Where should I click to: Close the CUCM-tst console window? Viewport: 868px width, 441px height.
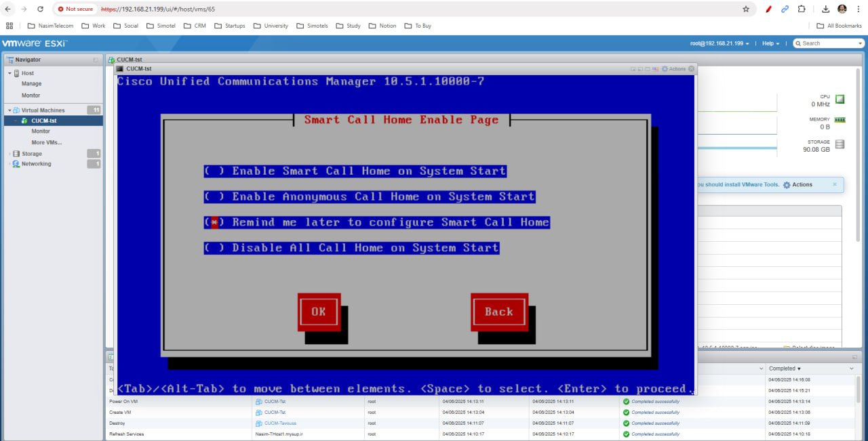coord(692,68)
